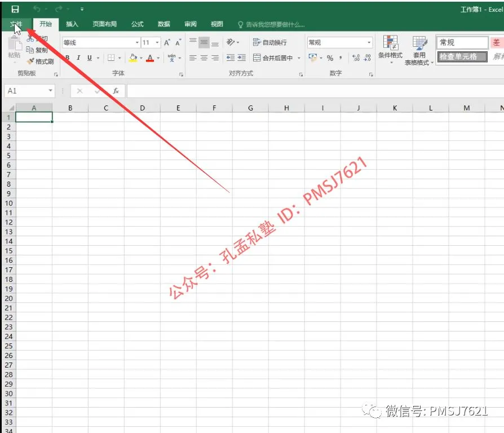Image resolution: width=504 pixels, height=433 pixels.
Task: Open the 数据 (Data) tab
Action: [x=164, y=24]
